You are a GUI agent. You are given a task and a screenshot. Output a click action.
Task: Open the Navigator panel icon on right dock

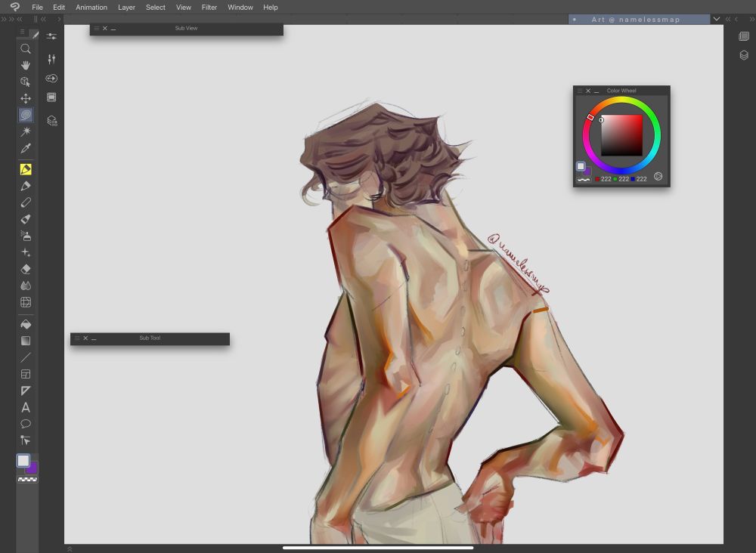point(744,36)
